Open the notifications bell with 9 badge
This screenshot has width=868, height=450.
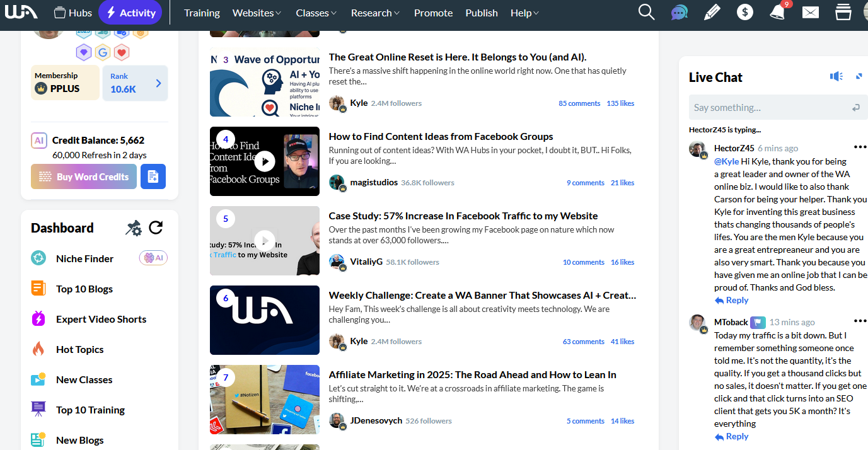[778, 12]
